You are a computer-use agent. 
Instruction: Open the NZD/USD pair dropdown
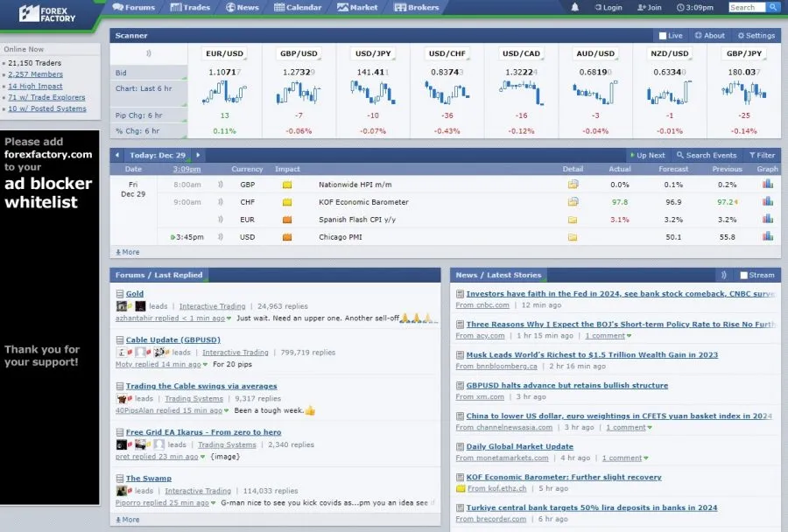pos(670,53)
